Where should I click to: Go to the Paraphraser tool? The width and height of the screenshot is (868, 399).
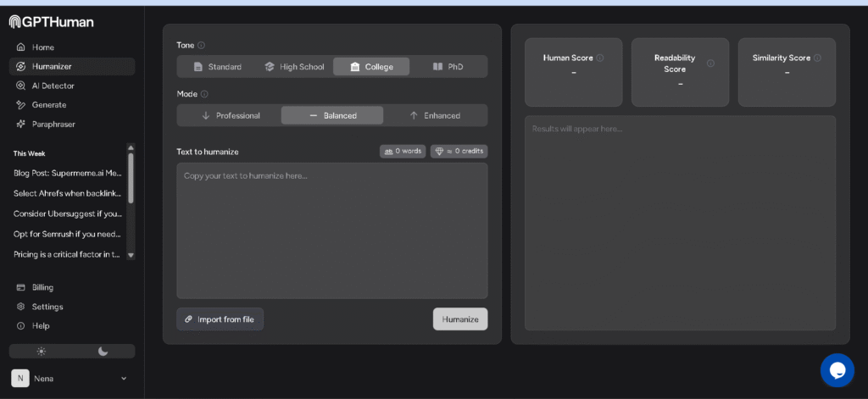[53, 124]
